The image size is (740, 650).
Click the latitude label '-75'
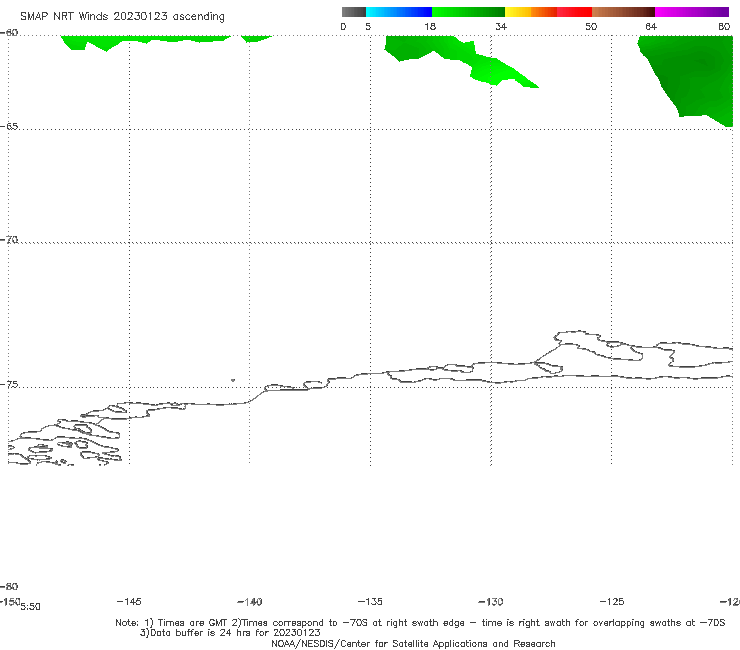pos(9,385)
